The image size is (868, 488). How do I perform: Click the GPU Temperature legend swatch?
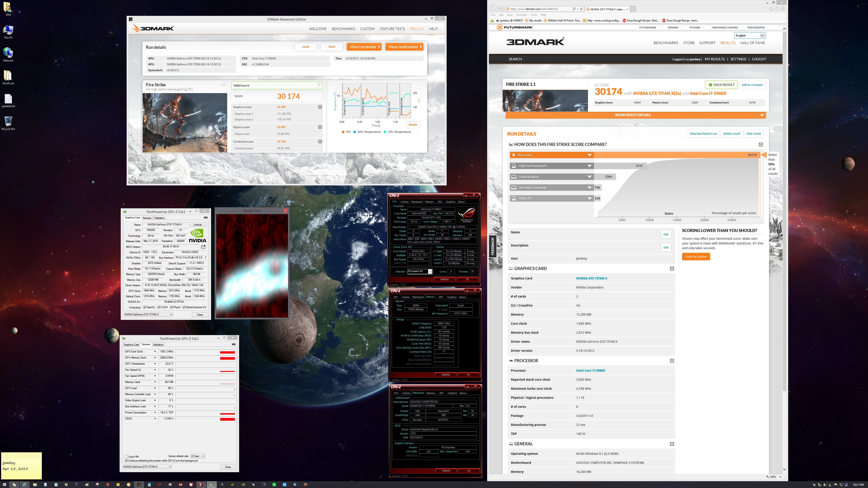pos(354,132)
